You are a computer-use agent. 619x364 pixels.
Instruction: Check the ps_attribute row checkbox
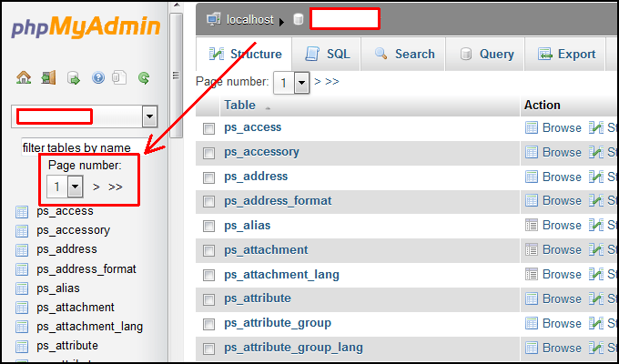point(208,299)
